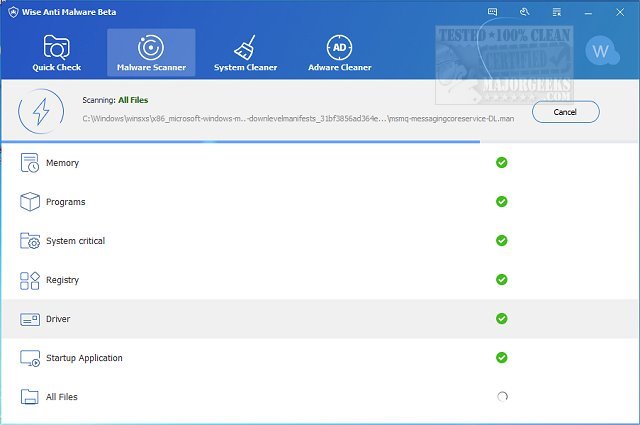Select the Startup Application row label
The height and width of the screenshot is (425, 640).
(84, 358)
